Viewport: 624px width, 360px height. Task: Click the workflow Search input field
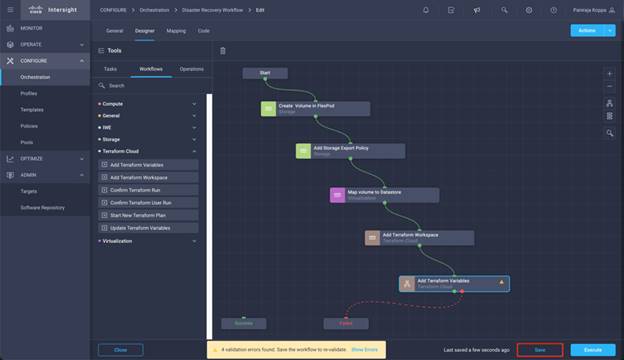click(x=151, y=86)
